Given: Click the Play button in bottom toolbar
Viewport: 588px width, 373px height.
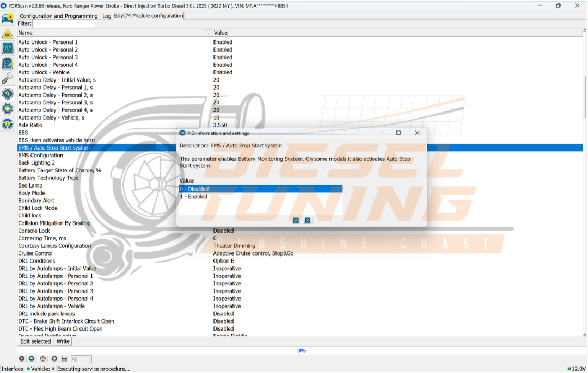Looking at the screenshot, I should click(x=22, y=359).
